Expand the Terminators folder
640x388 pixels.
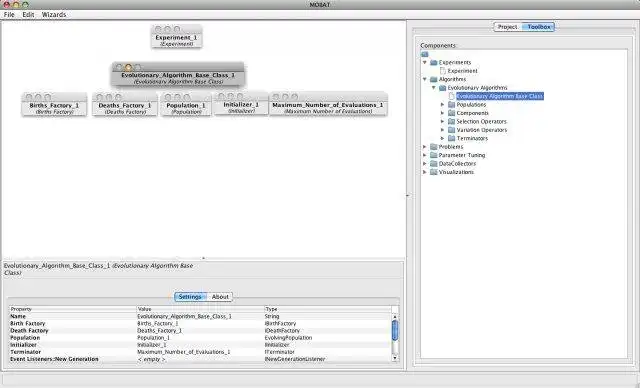tap(442, 138)
